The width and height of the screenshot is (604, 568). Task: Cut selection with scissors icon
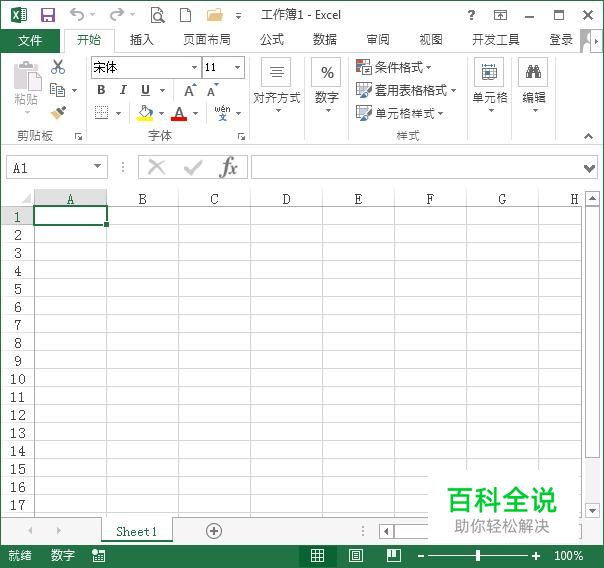point(58,67)
